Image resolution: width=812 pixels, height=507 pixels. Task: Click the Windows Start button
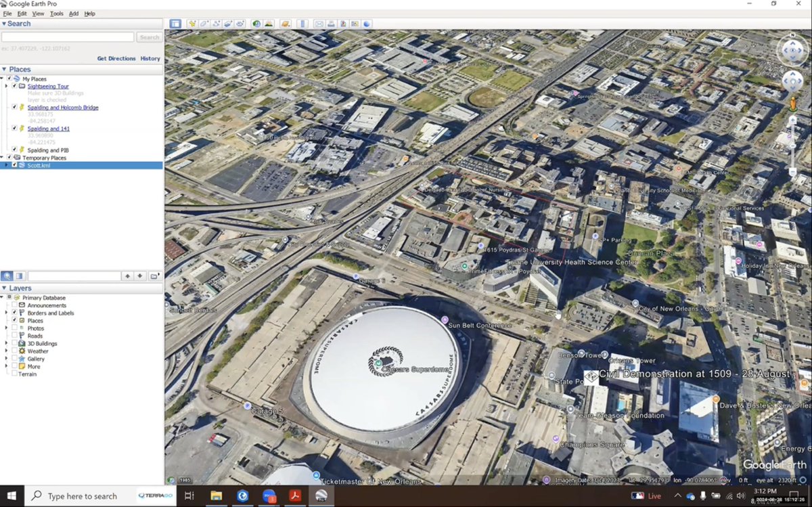[x=12, y=496]
